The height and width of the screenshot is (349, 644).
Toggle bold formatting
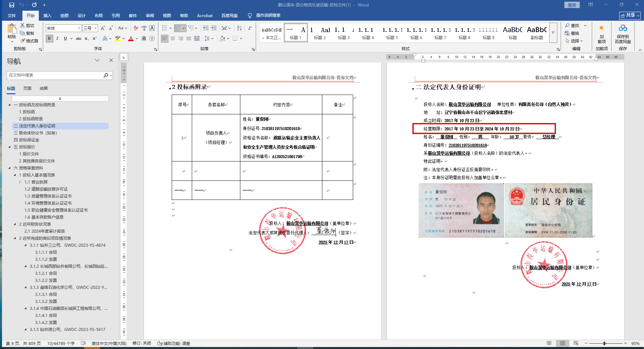pos(49,38)
